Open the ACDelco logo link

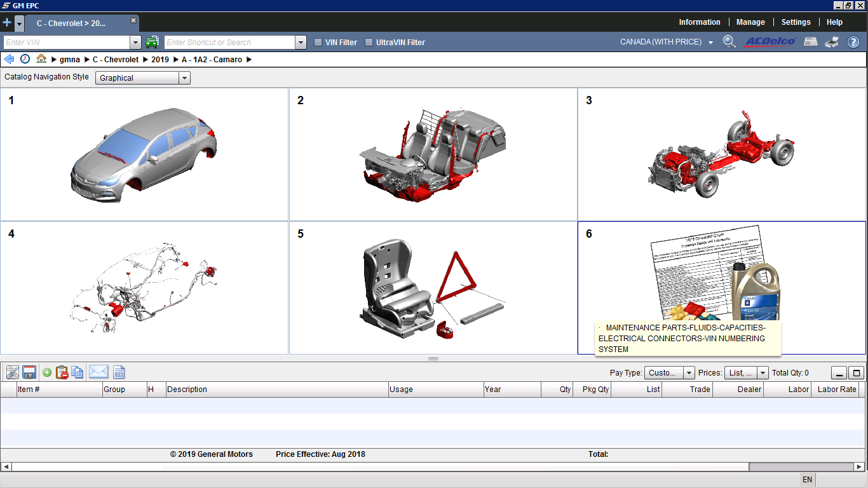click(770, 42)
